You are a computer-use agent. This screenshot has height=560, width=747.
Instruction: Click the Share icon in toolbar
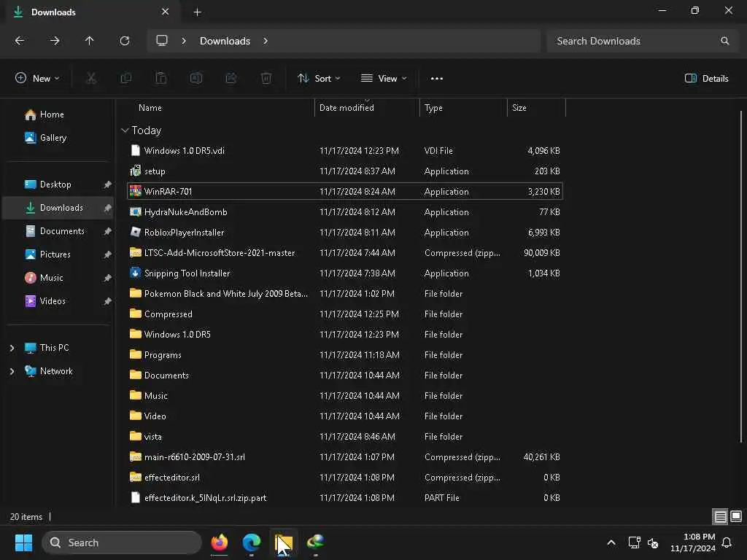click(231, 78)
